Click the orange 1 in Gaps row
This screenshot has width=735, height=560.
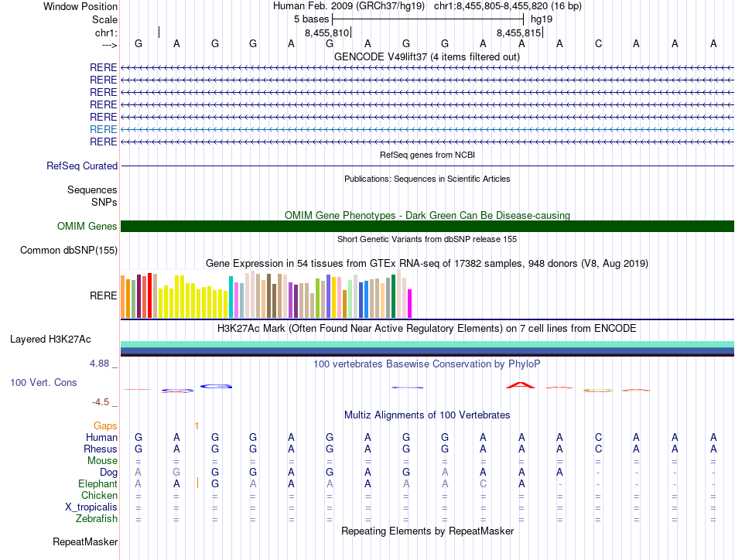197,425
